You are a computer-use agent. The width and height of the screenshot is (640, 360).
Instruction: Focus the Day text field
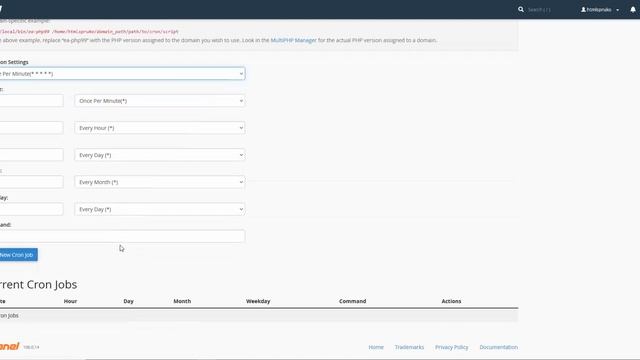coord(31,155)
